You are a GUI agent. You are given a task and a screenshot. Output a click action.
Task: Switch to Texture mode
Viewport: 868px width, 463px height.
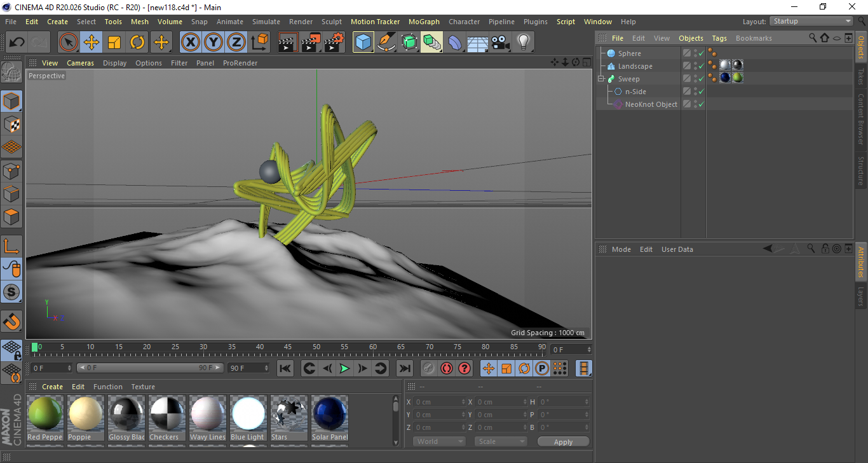coord(11,124)
